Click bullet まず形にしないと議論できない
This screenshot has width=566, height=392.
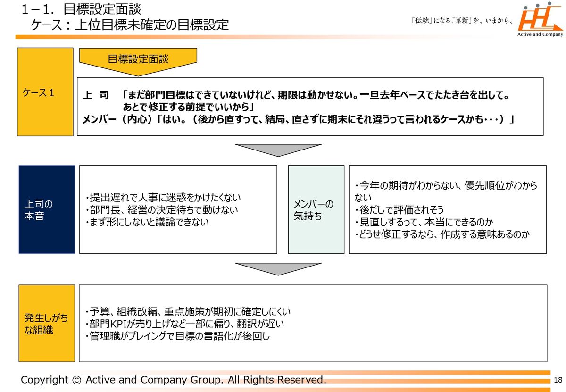[x=147, y=222]
